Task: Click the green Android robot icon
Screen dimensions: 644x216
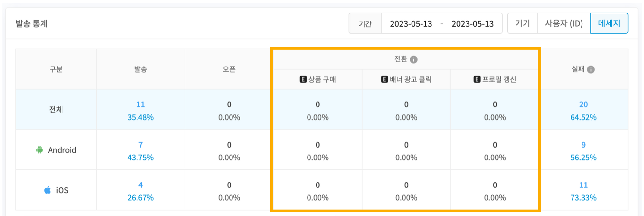Action: [x=40, y=150]
